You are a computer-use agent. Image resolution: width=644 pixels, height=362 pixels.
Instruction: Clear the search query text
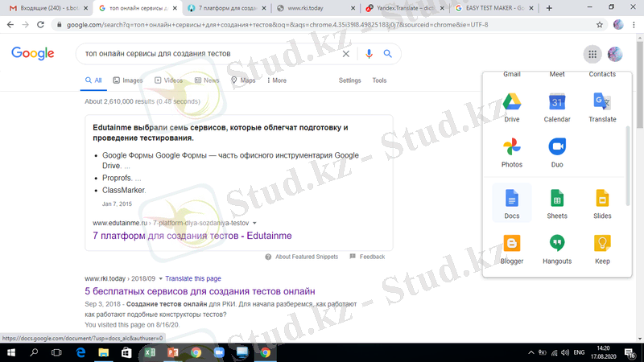click(x=346, y=54)
